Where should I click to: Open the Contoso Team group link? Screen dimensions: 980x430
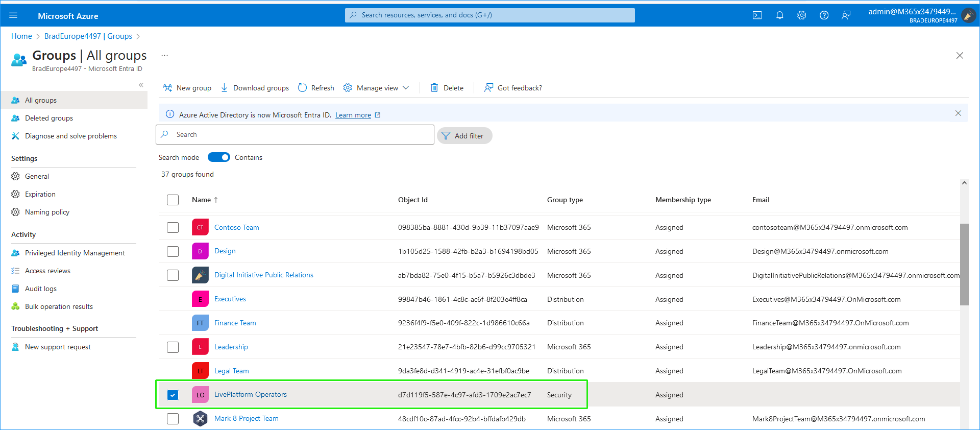(x=237, y=227)
